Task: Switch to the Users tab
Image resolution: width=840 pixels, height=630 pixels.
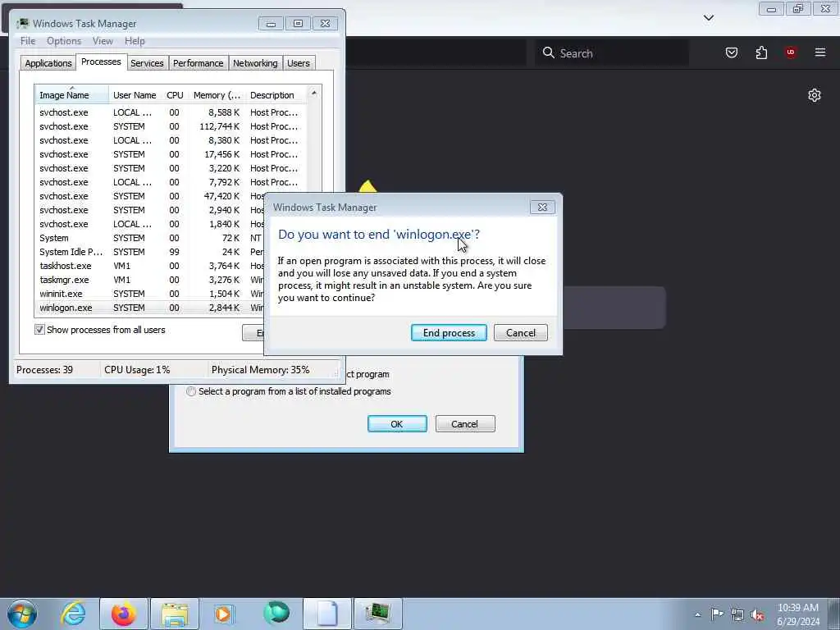Action: 299,63
